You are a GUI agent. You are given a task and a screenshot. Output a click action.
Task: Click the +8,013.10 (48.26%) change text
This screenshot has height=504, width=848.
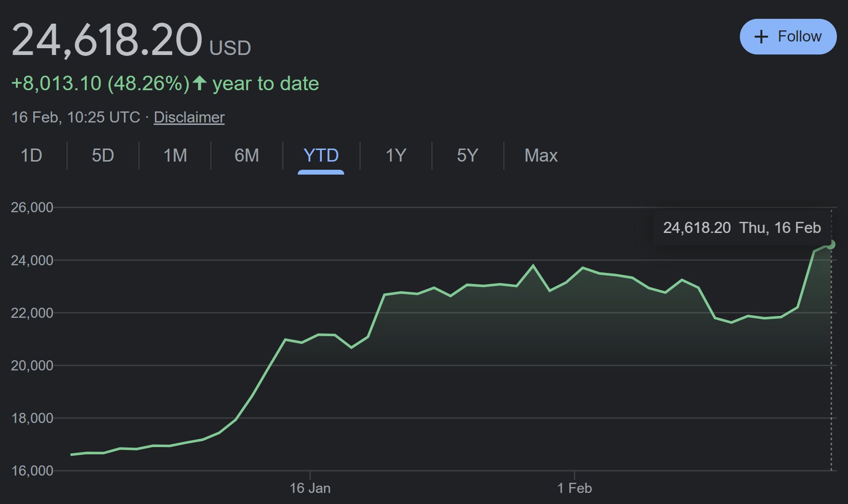pos(100,83)
